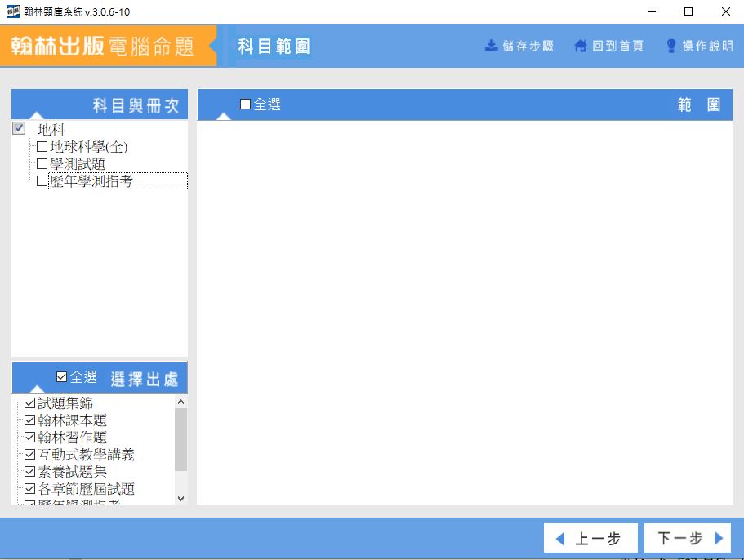Uncheck the 試題集錦 source checkbox

(30, 402)
